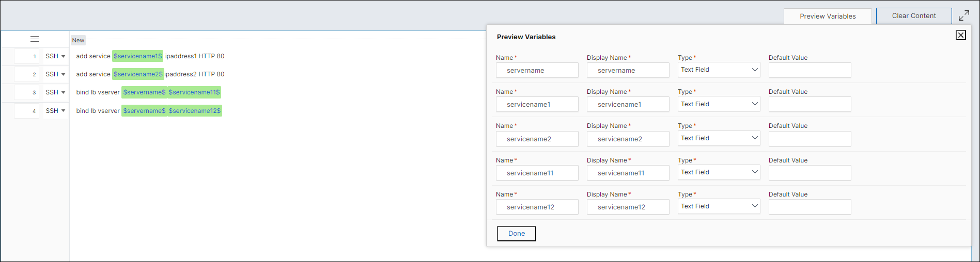Open SSH protocol dropdown for row 4
Viewport: 980px width, 262px height.
(x=56, y=111)
